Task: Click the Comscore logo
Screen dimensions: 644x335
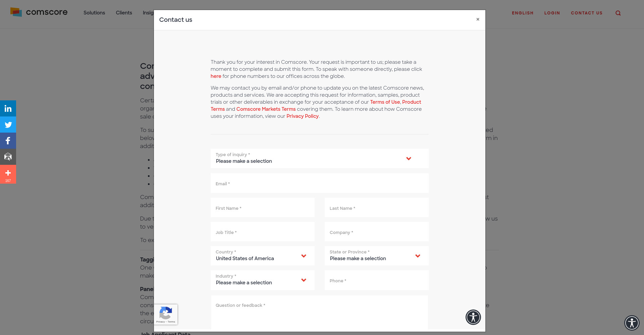Action: (x=39, y=12)
